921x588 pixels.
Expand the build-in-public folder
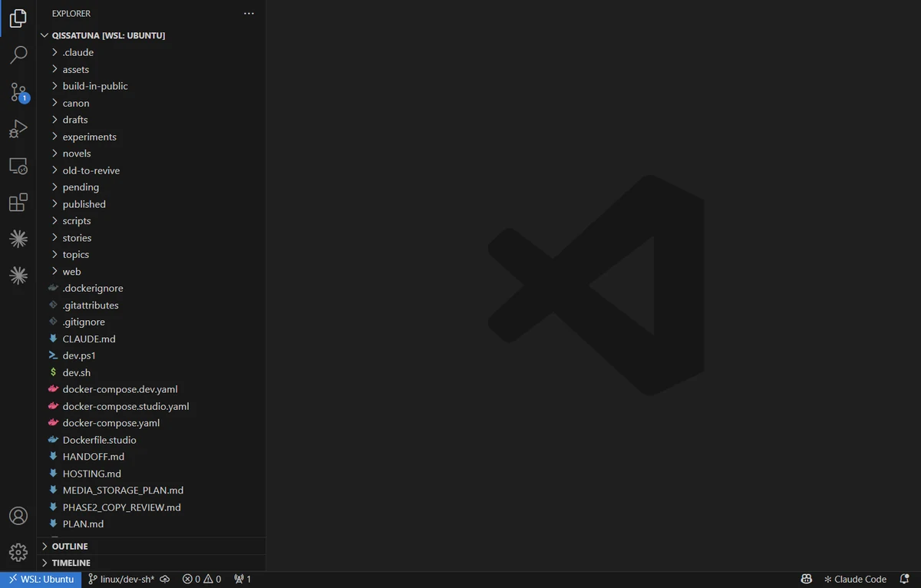coord(151,86)
